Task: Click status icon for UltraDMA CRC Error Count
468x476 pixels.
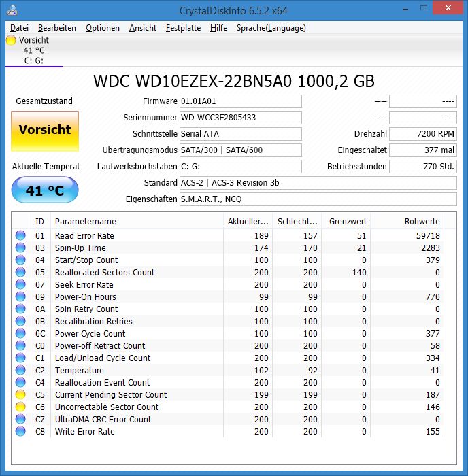Action: tap(20, 419)
